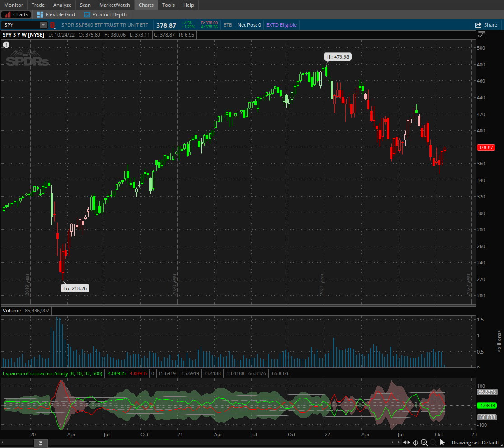The width and height of the screenshot is (504, 448).
Task: Click the time axis scroll right arrow
Action: click(399, 443)
